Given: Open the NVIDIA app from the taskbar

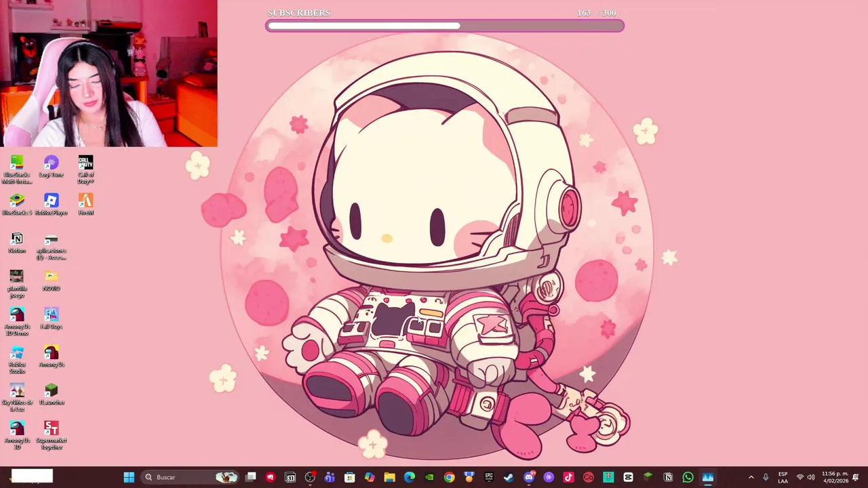Looking at the screenshot, I should pos(429,477).
